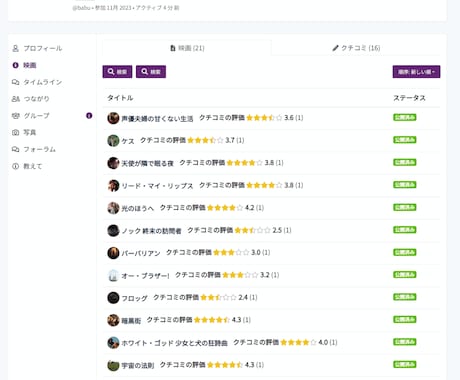Open the 光のほうへ thumbnail
Image resolution: width=460 pixels, height=380 pixels.
tap(113, 208)
